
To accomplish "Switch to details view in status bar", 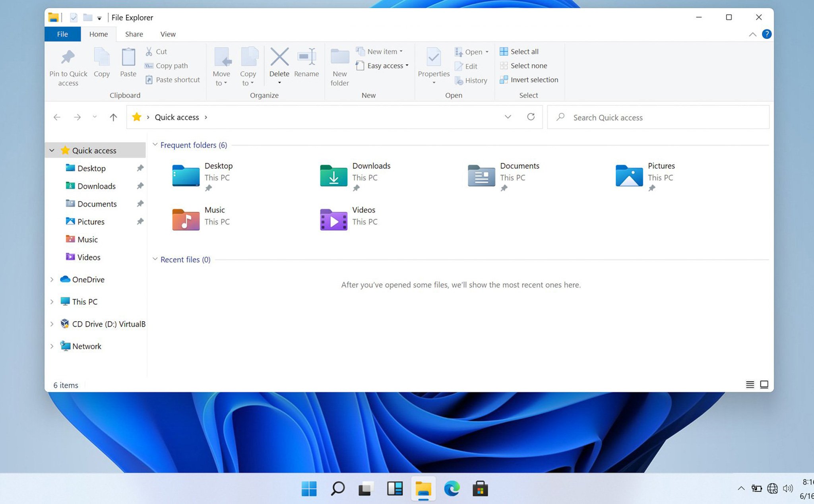I will coord(750,384).
